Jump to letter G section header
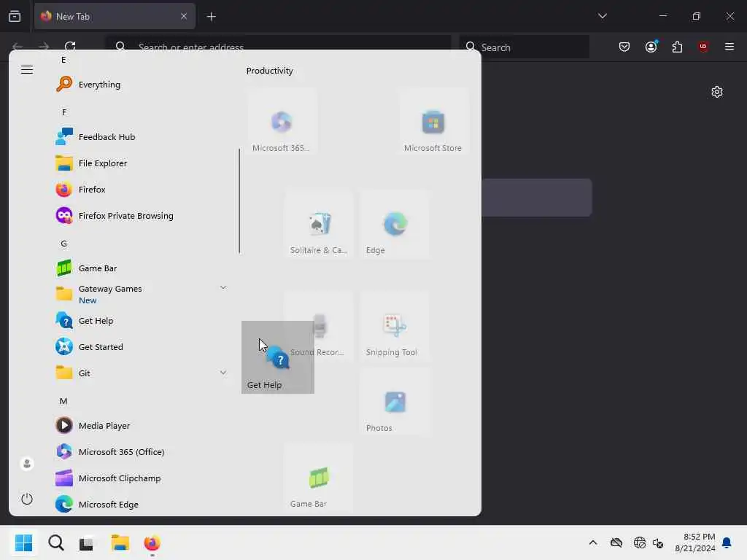Image resolution: width=747 pixels, height=560 pixels. 64,244
